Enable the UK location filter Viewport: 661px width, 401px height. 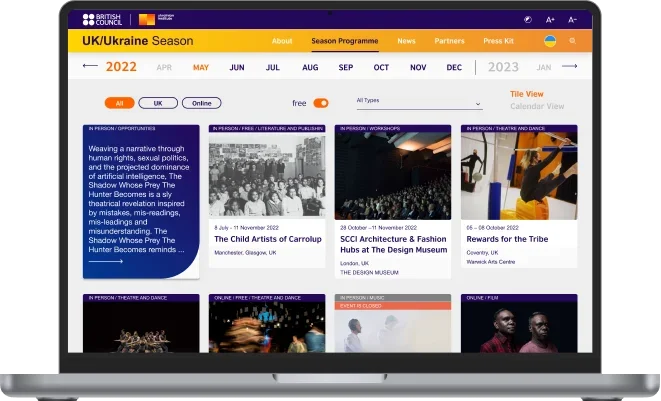click(157, 103)
